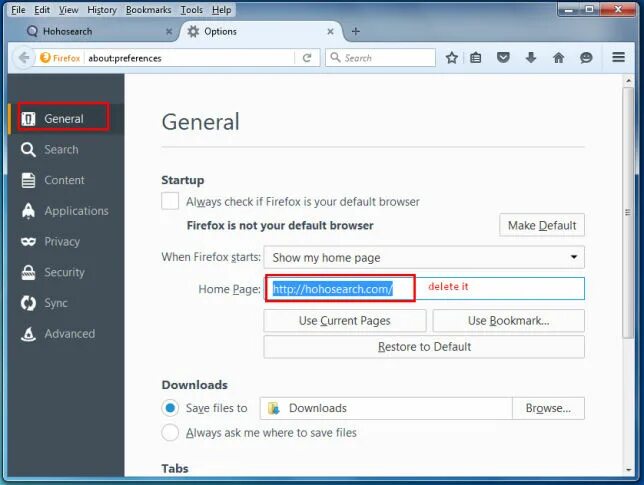Image resolution: width=644 pixels, height=485 pixels.
Task: Click the reload page icon
Action: pyautogui.click(x=306, y=58)
